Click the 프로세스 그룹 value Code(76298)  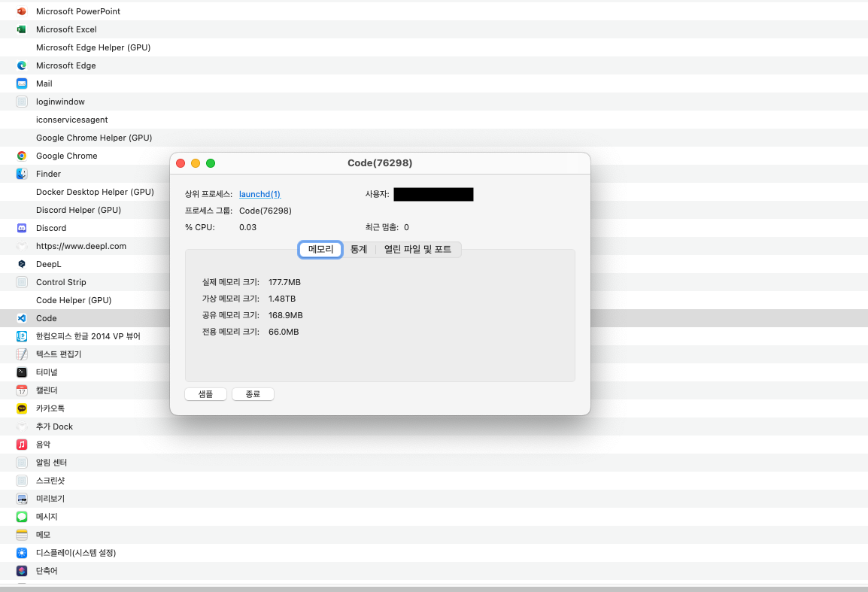coord(266,211)
